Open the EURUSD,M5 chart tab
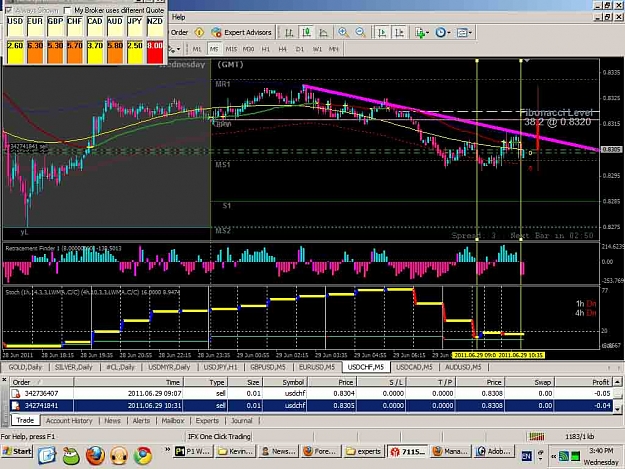 (x=317, y=367)
